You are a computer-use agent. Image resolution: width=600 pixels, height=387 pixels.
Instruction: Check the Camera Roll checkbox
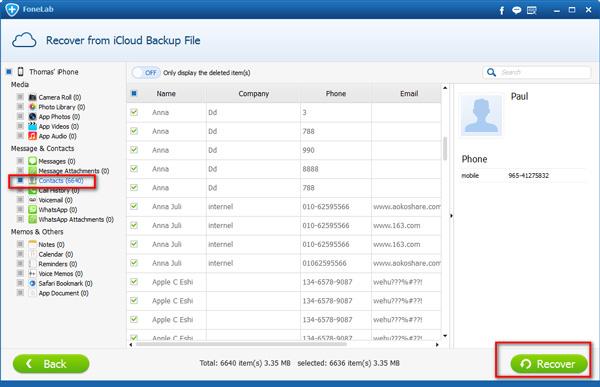[20, 97]
